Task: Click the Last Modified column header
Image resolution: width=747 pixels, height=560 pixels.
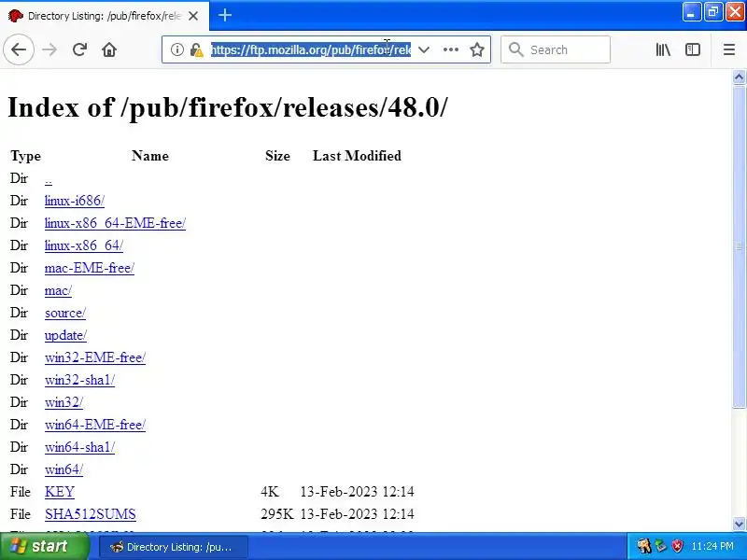Action: click(357, 156)
